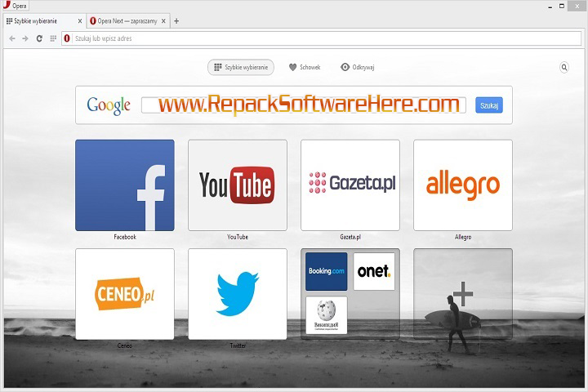Go forward with the forward arrow

tap(25, 38)
